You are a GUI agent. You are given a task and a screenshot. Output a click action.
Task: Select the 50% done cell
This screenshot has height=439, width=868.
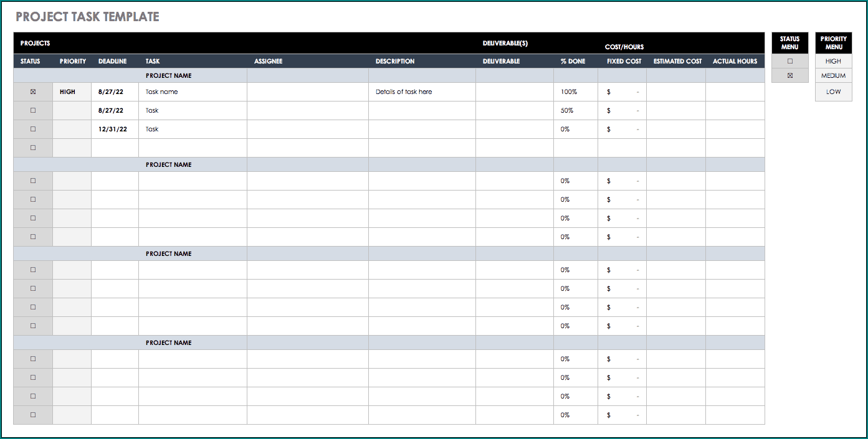pyautogui.click(x=576, y=110)
